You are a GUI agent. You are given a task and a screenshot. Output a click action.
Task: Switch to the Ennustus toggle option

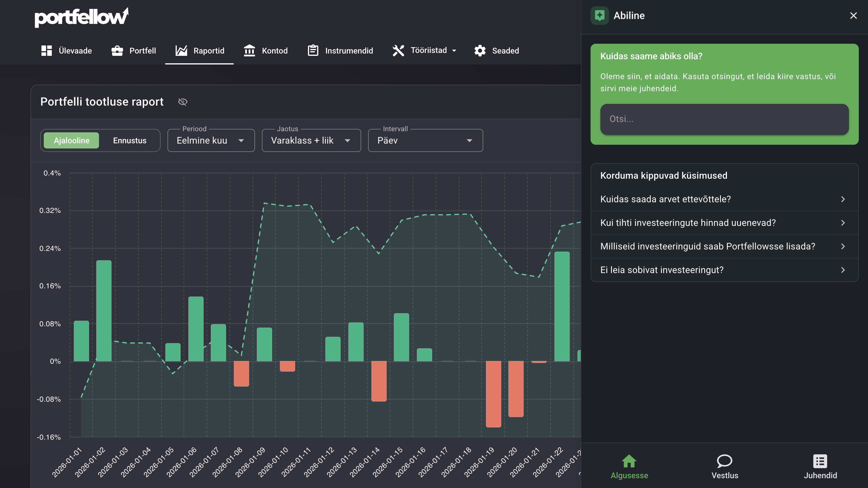[x=130, y=140]
